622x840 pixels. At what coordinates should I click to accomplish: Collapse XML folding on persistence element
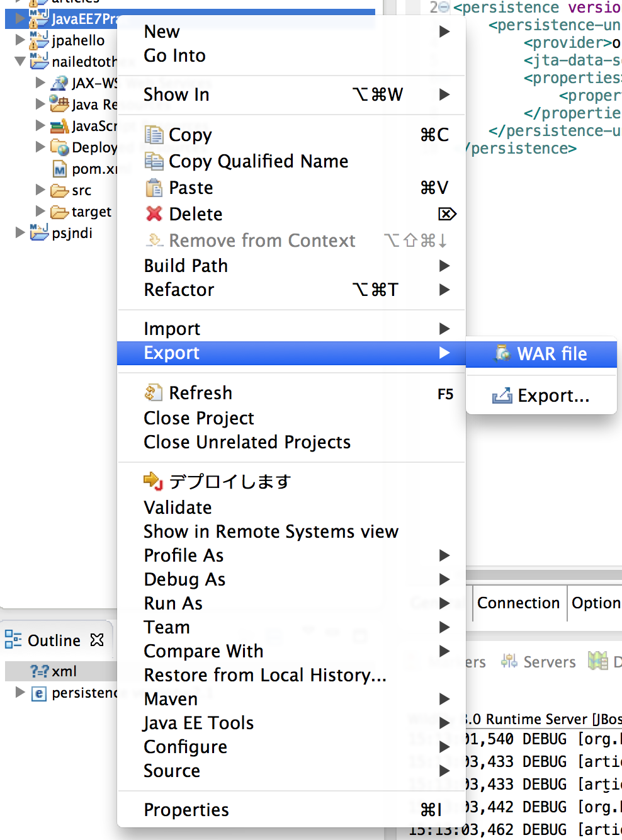pos(444,8)
